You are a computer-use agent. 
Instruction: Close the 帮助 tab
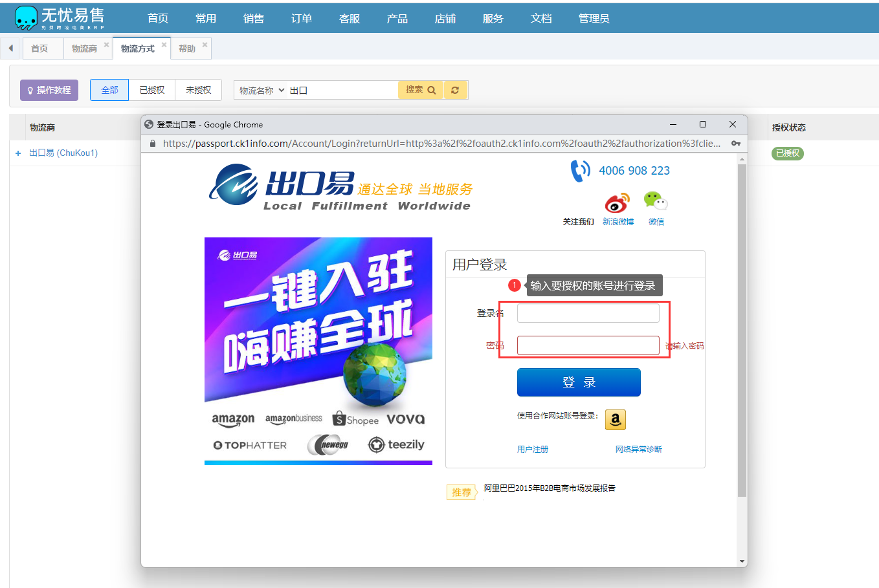[x=205, y=45]
